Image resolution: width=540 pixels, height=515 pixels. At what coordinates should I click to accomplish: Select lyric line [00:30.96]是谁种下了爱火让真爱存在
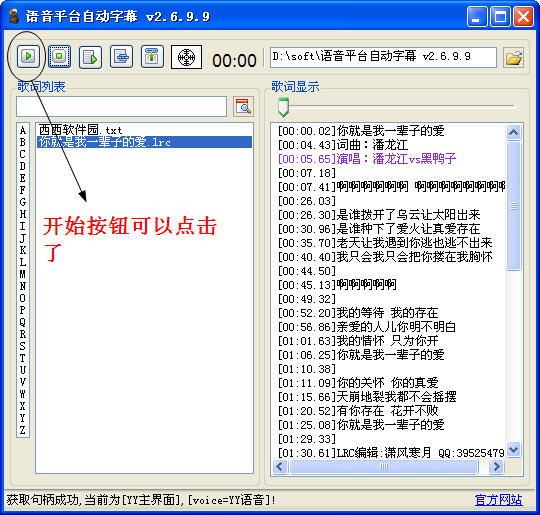pos(379,229)
